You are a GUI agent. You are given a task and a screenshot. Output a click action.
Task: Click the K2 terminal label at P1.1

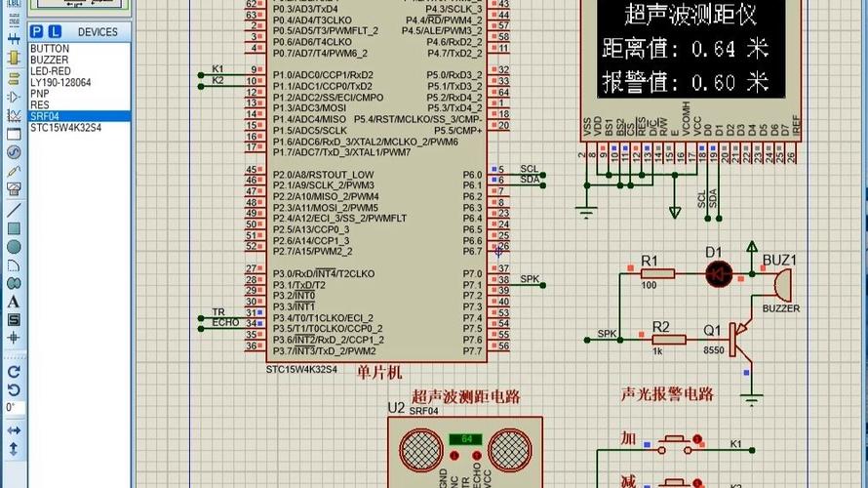point(217,80)
